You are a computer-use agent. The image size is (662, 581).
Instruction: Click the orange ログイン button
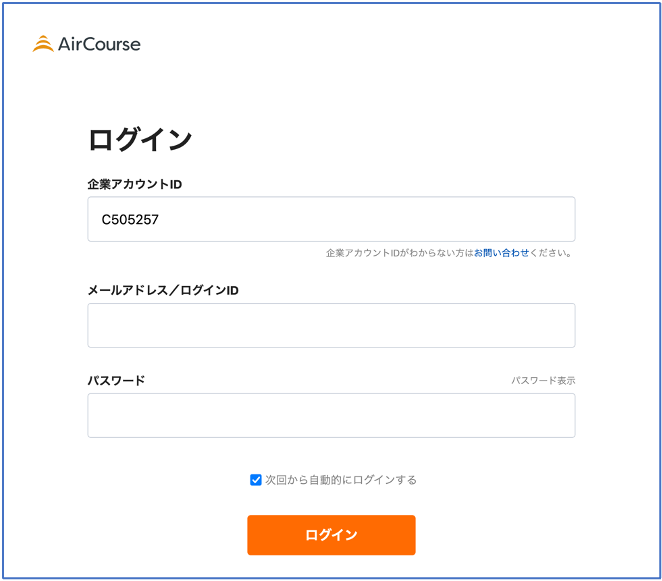pyautogui.click(x=331, y=535)
